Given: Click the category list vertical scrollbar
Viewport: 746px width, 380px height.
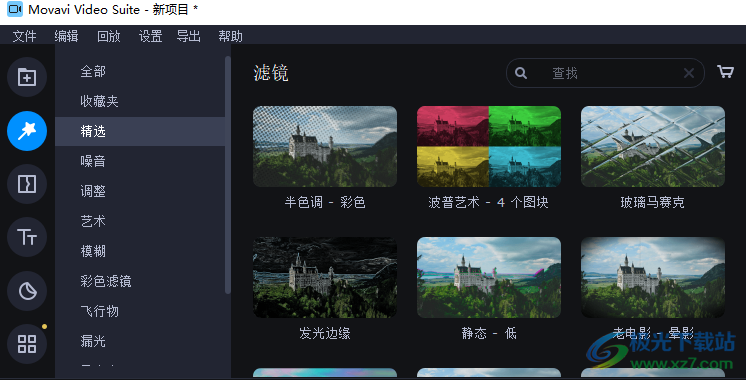Looking at the screenshot, I should pyautogui.click(x=228, y=175).
